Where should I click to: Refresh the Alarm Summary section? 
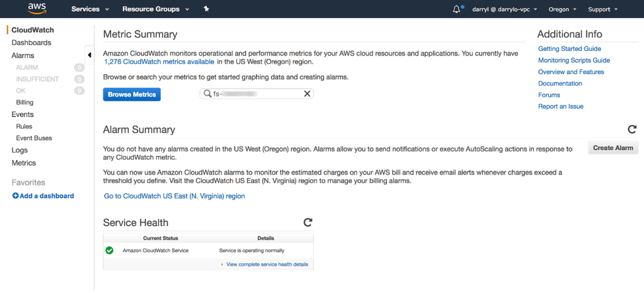(x=632, y=130)
